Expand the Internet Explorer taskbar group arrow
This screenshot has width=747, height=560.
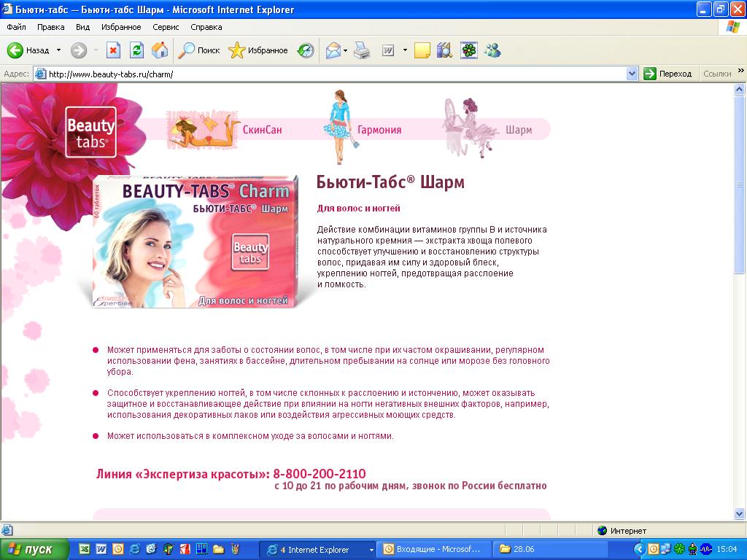point(371,550)
